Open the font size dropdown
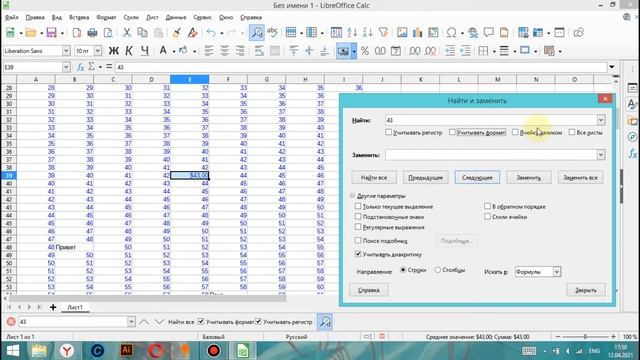The image size is (640, 360). [x=98, y=51]
